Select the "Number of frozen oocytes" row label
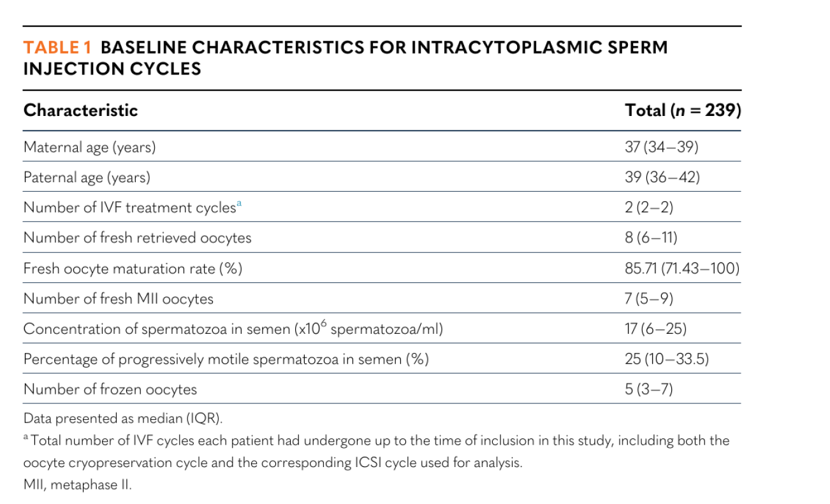This screenshot has height=504, width=830. 110,389
